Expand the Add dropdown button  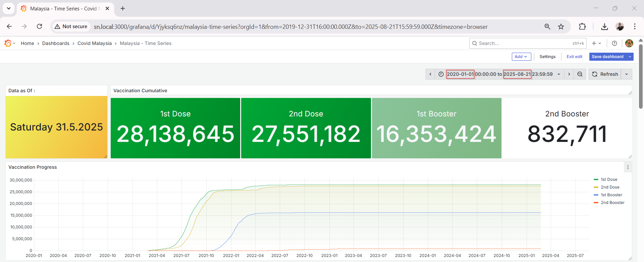click(x=521, y=57)
